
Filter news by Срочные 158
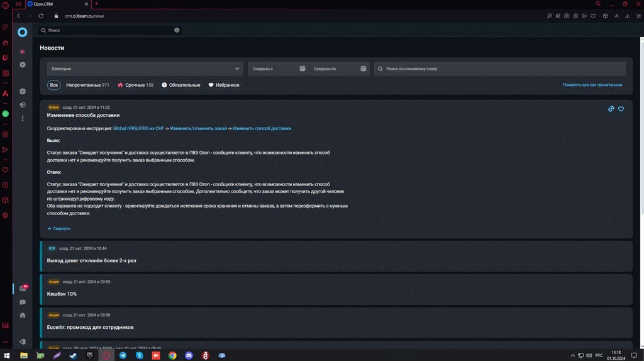coord(136,85)
